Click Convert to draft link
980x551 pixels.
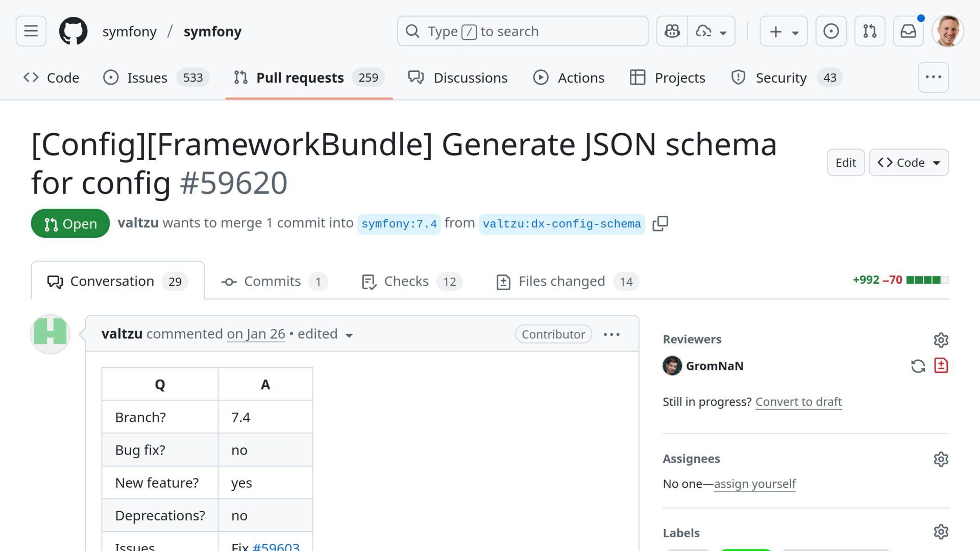click(798, 402)
